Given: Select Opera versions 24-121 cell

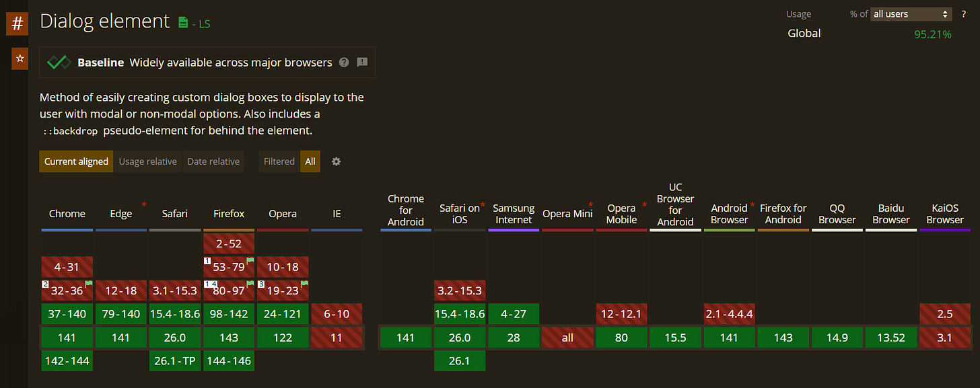Looking at the screenshot, I should tap(283, 314).
